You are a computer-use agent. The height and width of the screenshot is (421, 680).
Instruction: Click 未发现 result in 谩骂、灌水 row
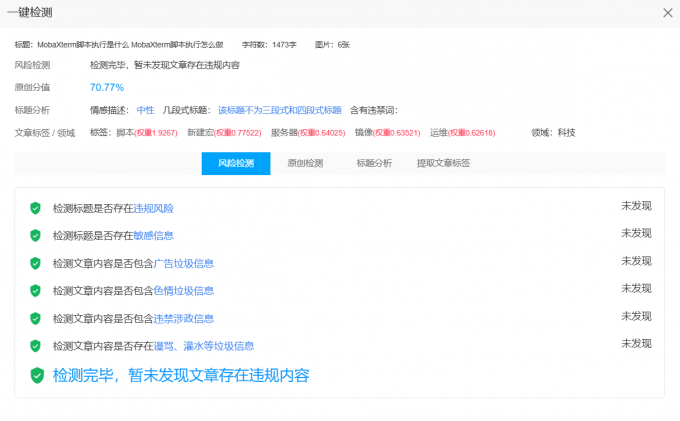[x=636, y=343]
